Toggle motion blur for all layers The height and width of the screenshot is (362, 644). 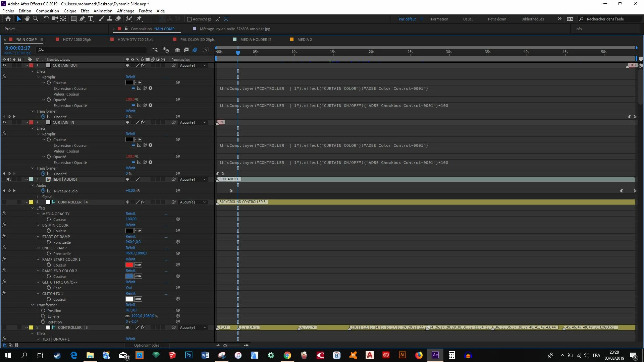click(195, 50)
